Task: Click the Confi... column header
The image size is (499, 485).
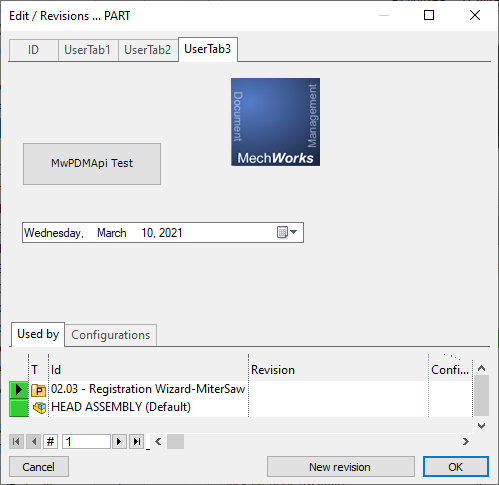Action: 450,370
